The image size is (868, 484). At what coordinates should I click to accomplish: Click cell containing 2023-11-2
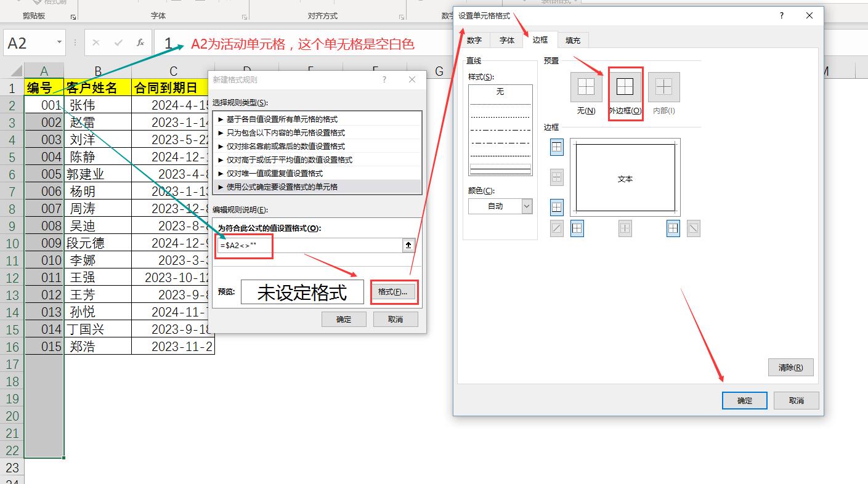pos(173,346)
